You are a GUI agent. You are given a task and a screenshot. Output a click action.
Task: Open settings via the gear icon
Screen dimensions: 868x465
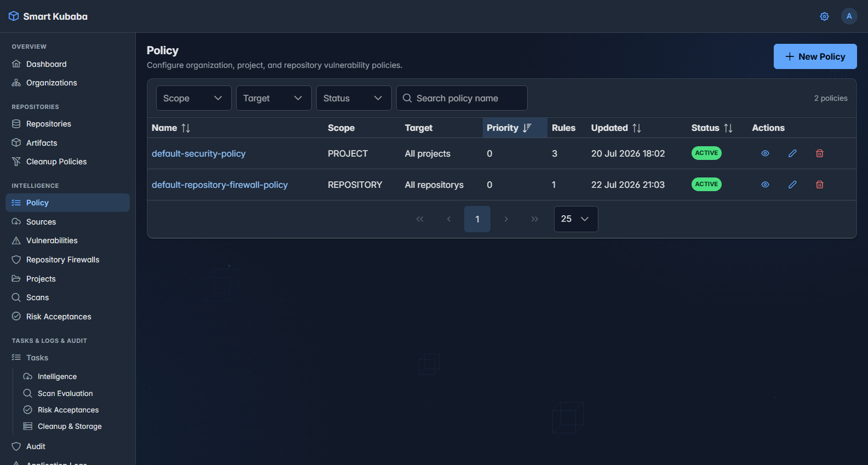tap(824, 16)
